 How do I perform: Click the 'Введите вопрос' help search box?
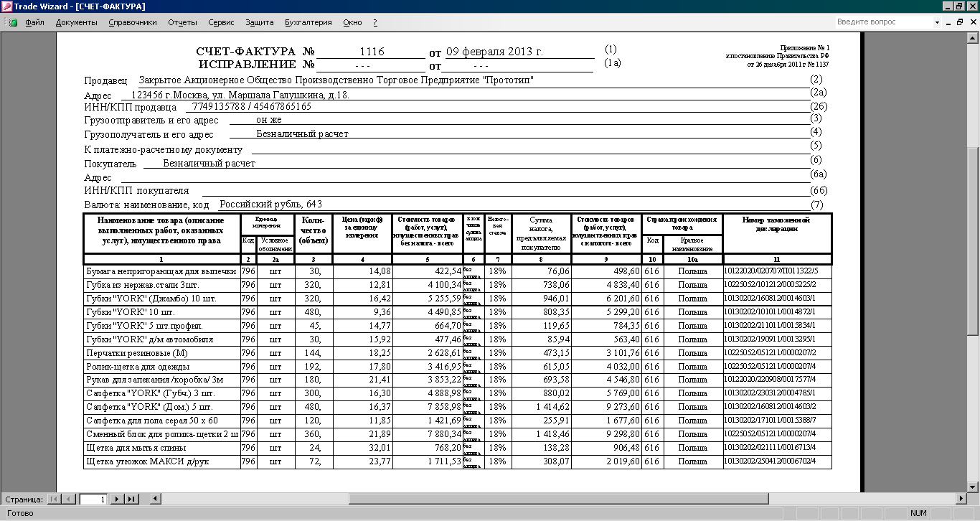[883, 22]
